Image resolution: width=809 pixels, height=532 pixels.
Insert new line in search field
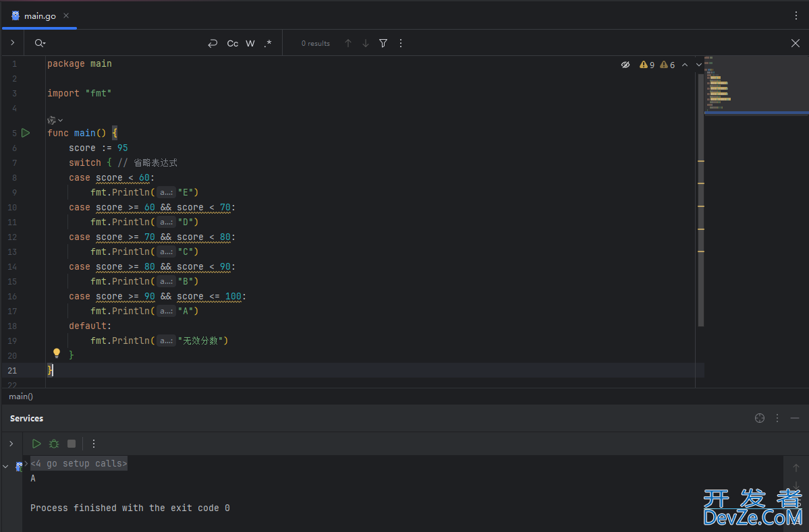213,43
